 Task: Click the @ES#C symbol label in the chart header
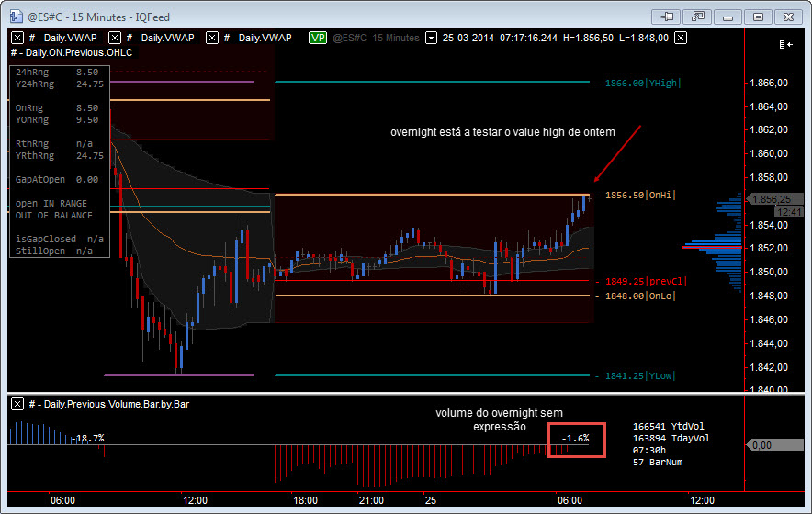350,38
